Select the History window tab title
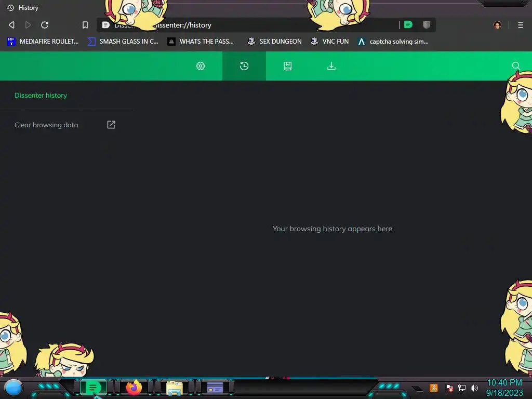The height and width of the screenshot is (399, 532). coord(29,7)
